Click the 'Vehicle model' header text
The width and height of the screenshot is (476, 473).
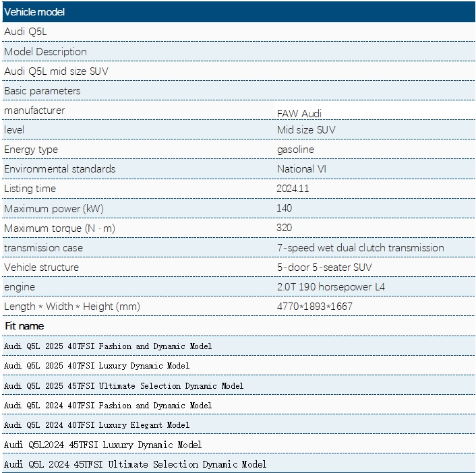point(34,12)
